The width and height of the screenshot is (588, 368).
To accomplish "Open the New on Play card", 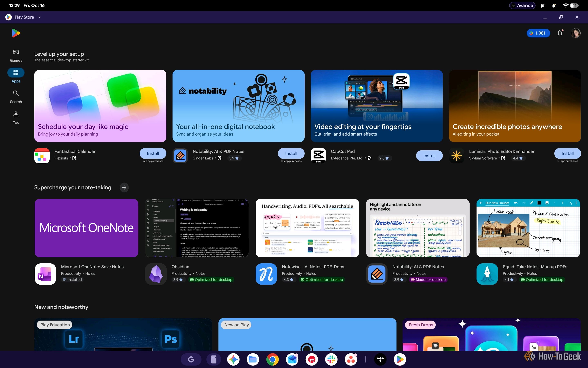I will point(307,334).
